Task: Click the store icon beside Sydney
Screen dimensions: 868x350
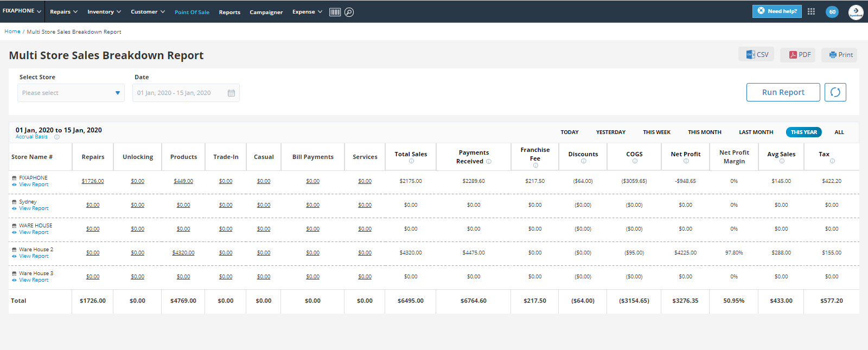Action: tap(14, 202)
